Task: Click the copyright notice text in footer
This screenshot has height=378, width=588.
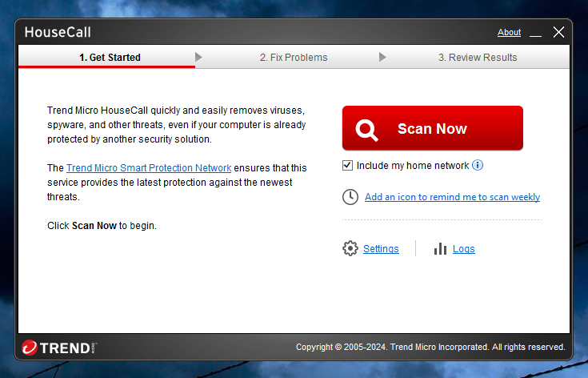Action: (430, 347)
